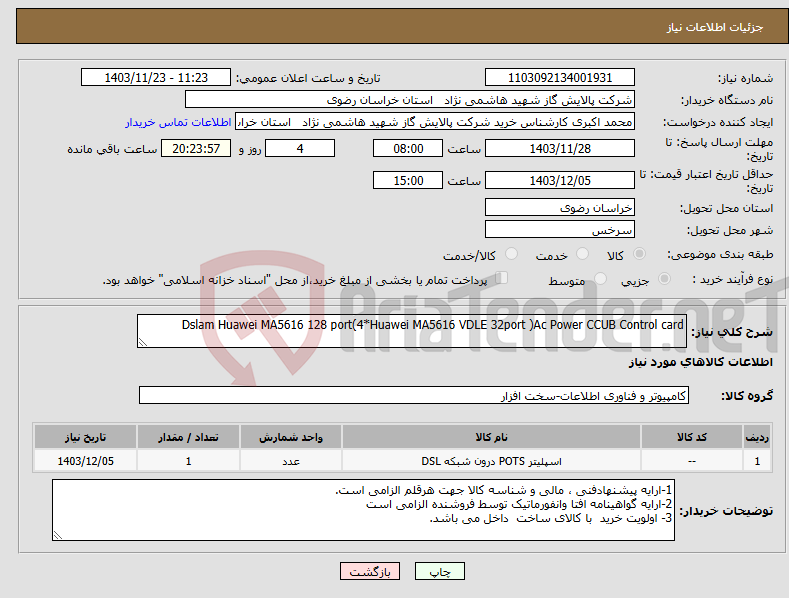The image size is (789, 598).
Task: Click the ردیف column header
Action: [757, 437]
